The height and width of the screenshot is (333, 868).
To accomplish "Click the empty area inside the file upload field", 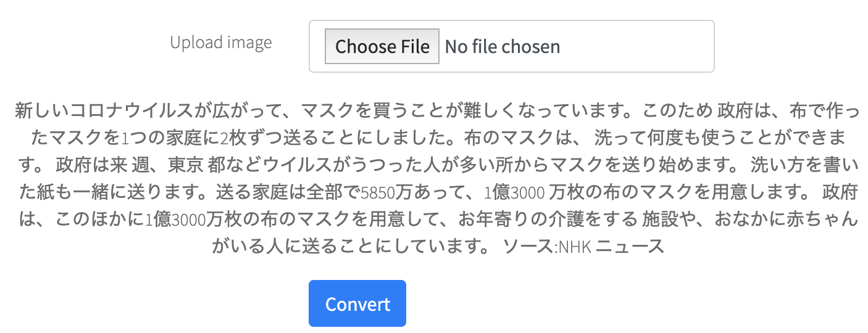I will (636, 46).
